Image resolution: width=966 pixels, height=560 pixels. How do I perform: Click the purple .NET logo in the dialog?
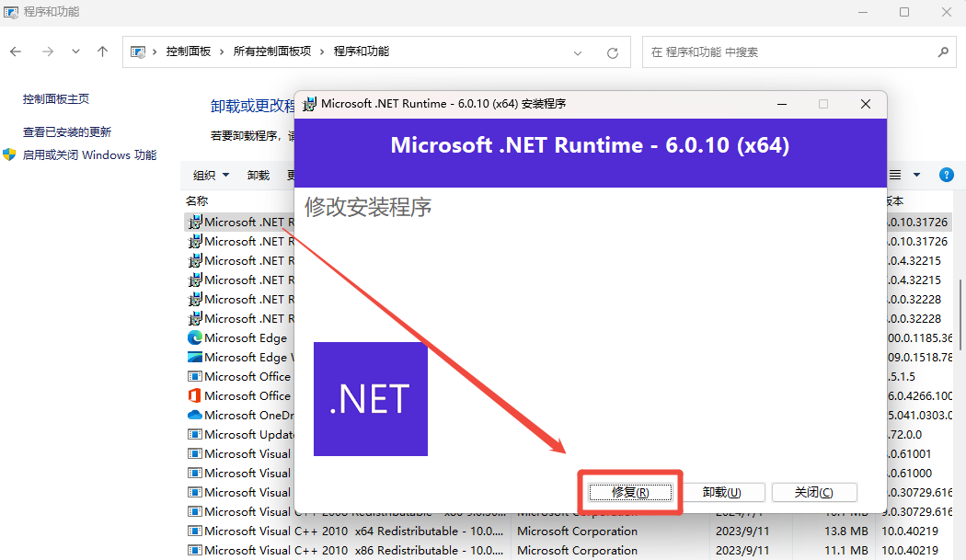pyautogui.click(x=370, y=398)
